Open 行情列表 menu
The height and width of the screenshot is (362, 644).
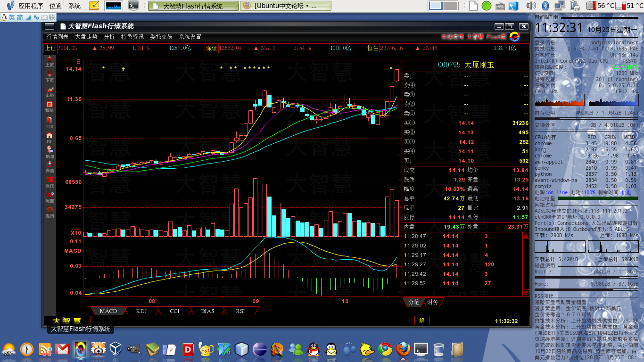[x=58, y=37]
